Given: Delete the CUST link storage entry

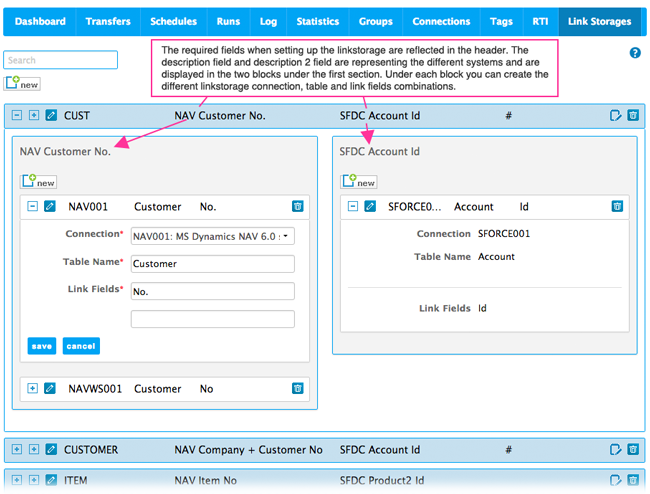Looking at the screenshot, I should pos(633,115).
